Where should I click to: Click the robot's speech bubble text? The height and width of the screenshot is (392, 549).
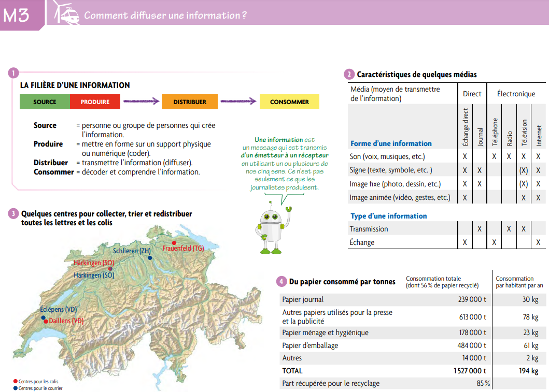(x=285, y=164)
